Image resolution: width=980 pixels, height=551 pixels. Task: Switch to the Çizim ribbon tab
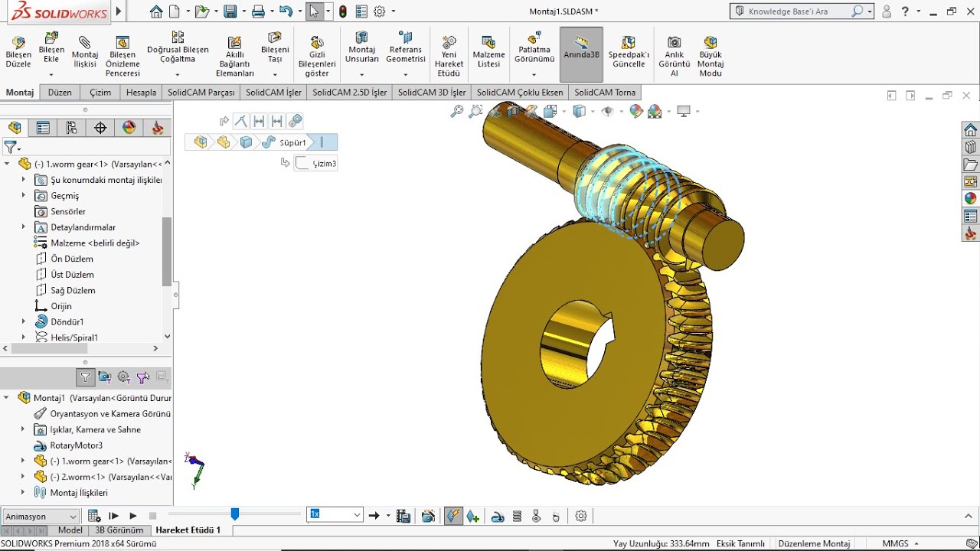[100, 93]
